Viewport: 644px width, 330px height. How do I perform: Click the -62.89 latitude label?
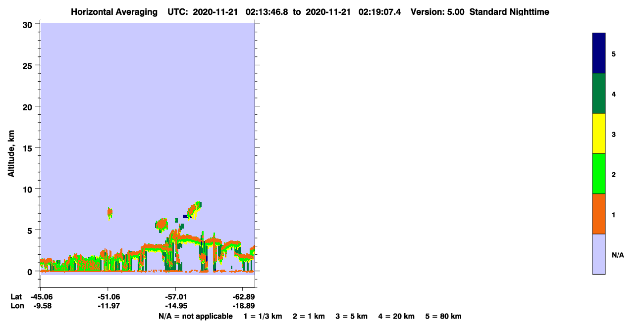[x=243, y=297]
